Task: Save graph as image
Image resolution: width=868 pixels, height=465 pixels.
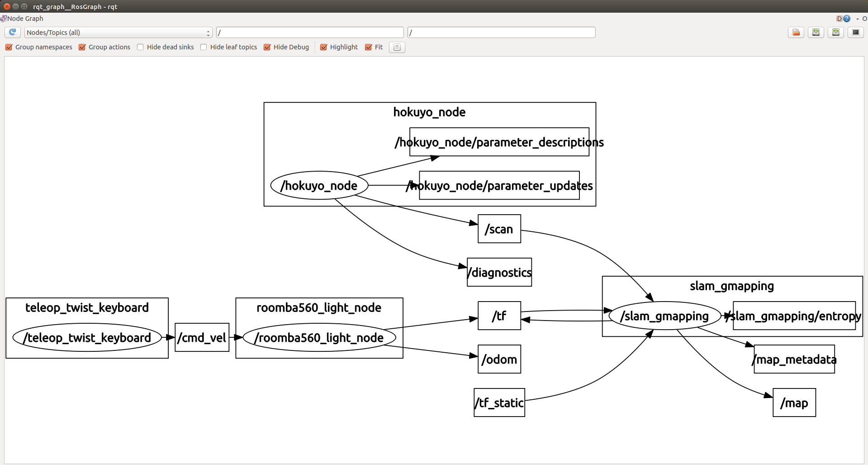Action: coord(856,32)
